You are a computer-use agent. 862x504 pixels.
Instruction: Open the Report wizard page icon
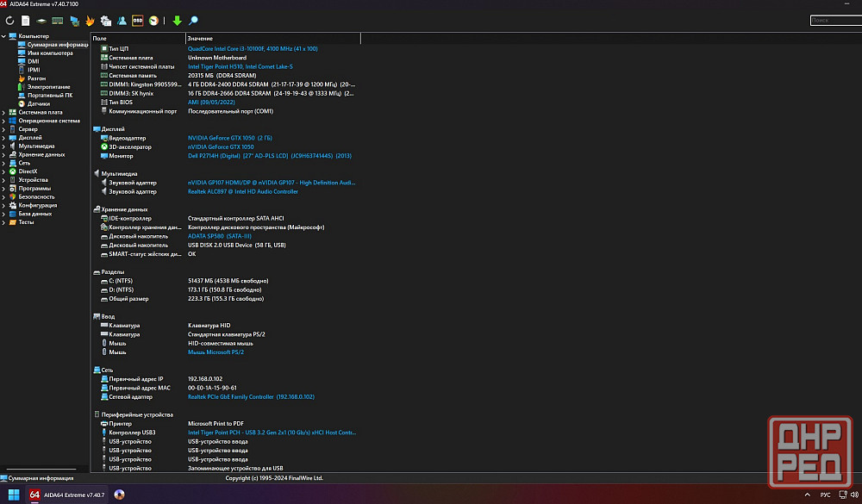point(25,21)
